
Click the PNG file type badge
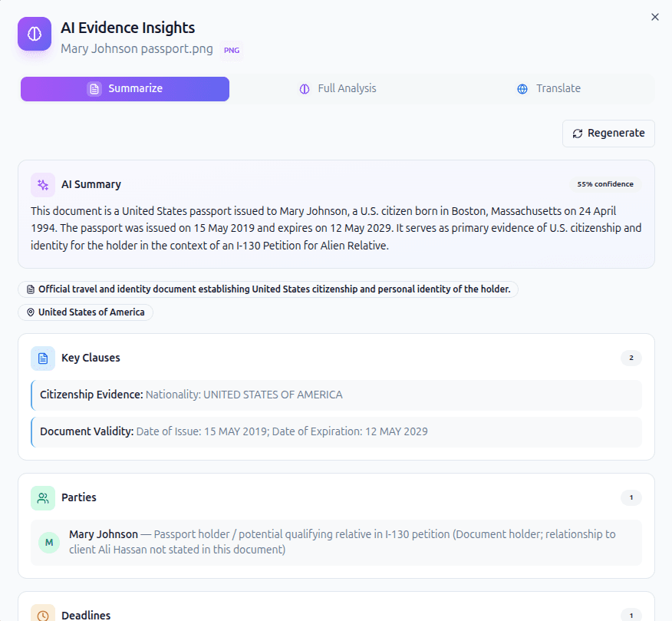coord(232,50)
